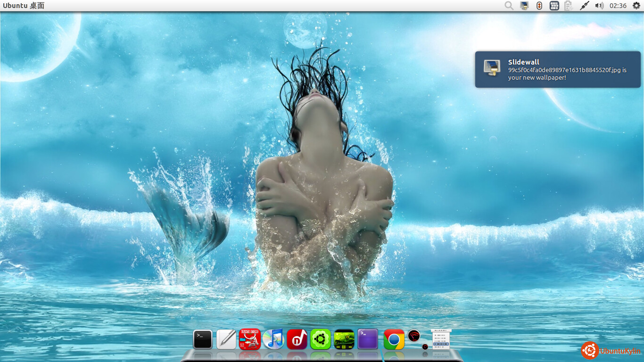The height and width of the screenshot is (362, 644).
Task: Click the Slidewall indicator in top panel
Action: coord(524,6)
